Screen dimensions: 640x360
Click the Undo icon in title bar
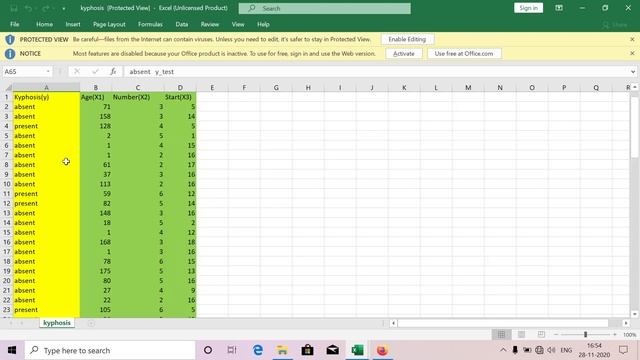pyautogui.click(x=28, y=8)
